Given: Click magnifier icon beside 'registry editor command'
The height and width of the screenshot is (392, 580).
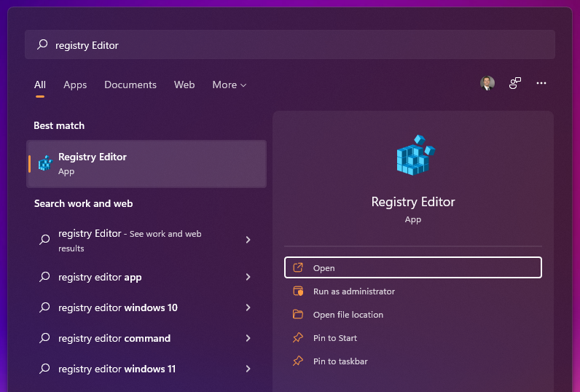Looking at the screenshot, I should coord(44,338).
